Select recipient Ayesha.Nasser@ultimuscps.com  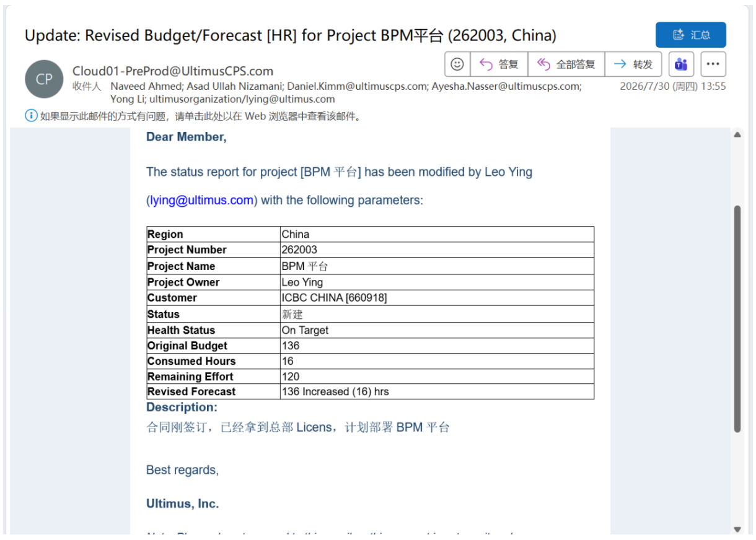(x=507, y=87)
